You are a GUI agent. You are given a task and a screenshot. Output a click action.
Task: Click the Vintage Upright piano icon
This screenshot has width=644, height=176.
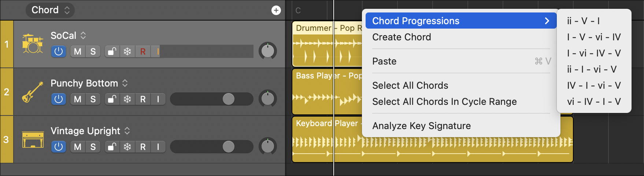[x=33, y=139]
